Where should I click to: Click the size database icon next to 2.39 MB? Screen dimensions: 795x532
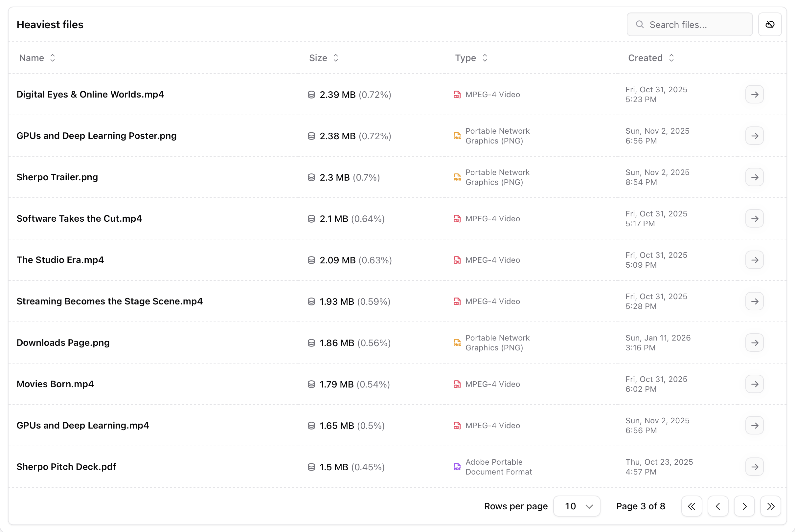tap(311, 95)
